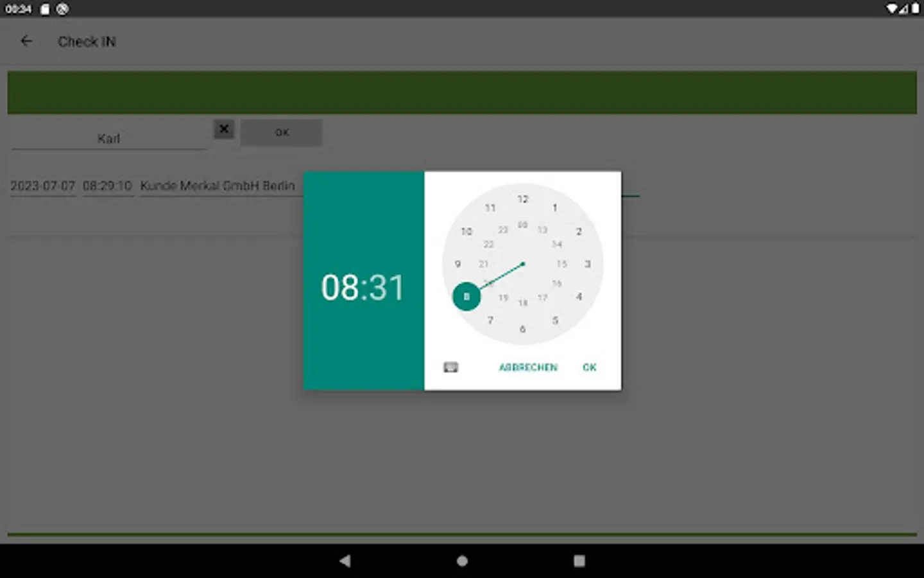Tap the Android recent apps button
The width and height of the screenshot is (924, 578).
click(579, 561)
